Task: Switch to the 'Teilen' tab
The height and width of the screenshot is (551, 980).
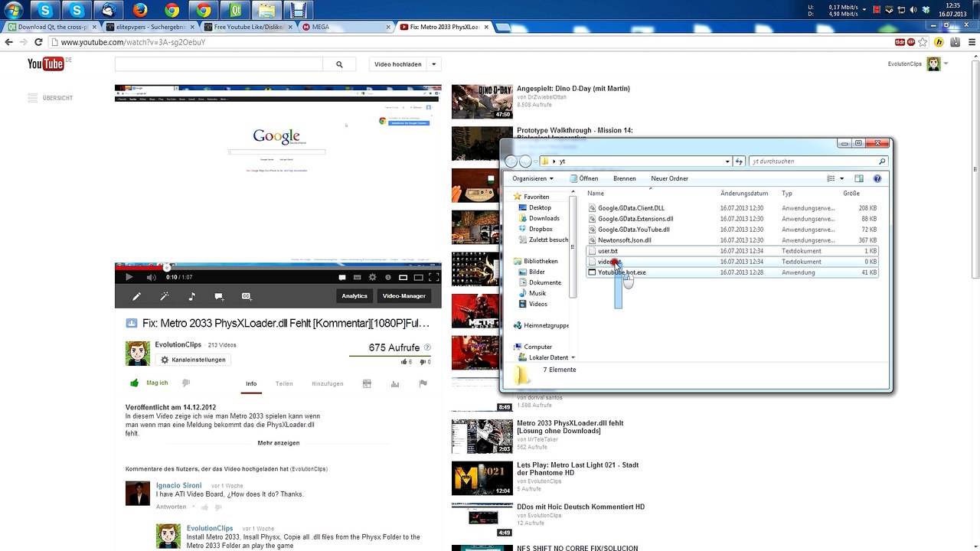Action: [284, 383]
